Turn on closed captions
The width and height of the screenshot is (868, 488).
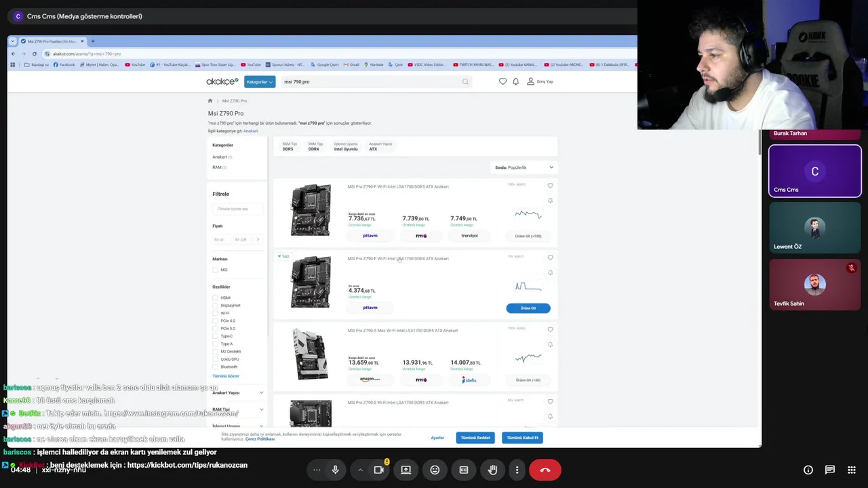[x=464, y=470]
